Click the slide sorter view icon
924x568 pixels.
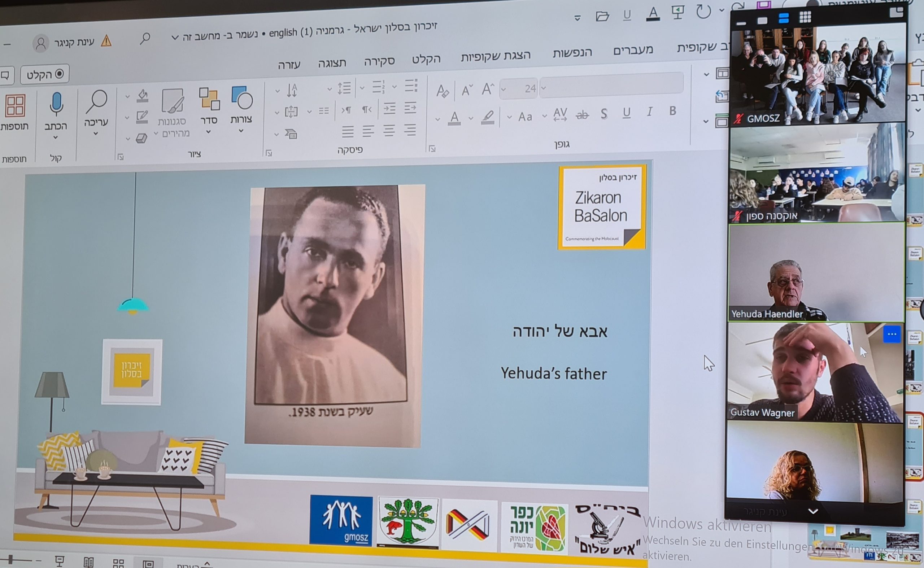pos(118,563)
